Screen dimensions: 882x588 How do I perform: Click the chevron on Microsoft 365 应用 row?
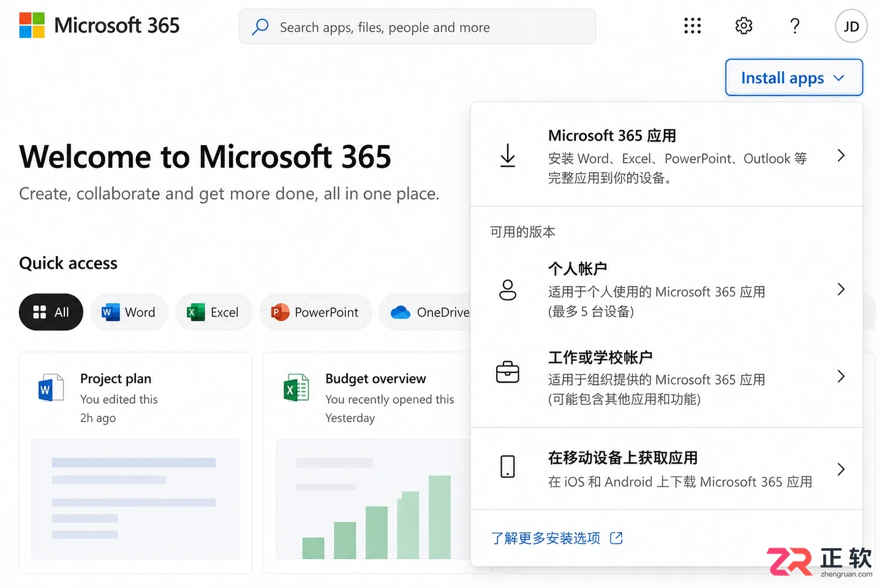coord(841,156)
